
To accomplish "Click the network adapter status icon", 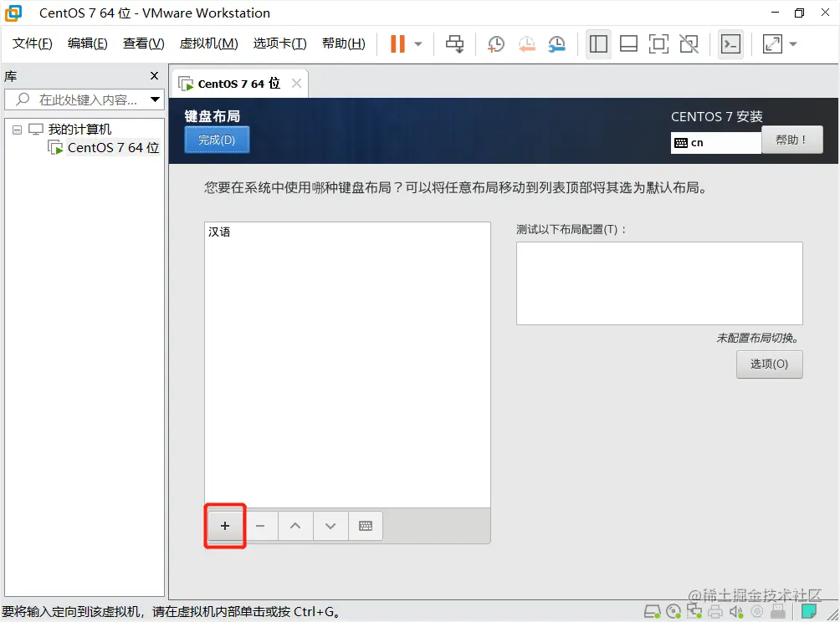I will point(694,611).
